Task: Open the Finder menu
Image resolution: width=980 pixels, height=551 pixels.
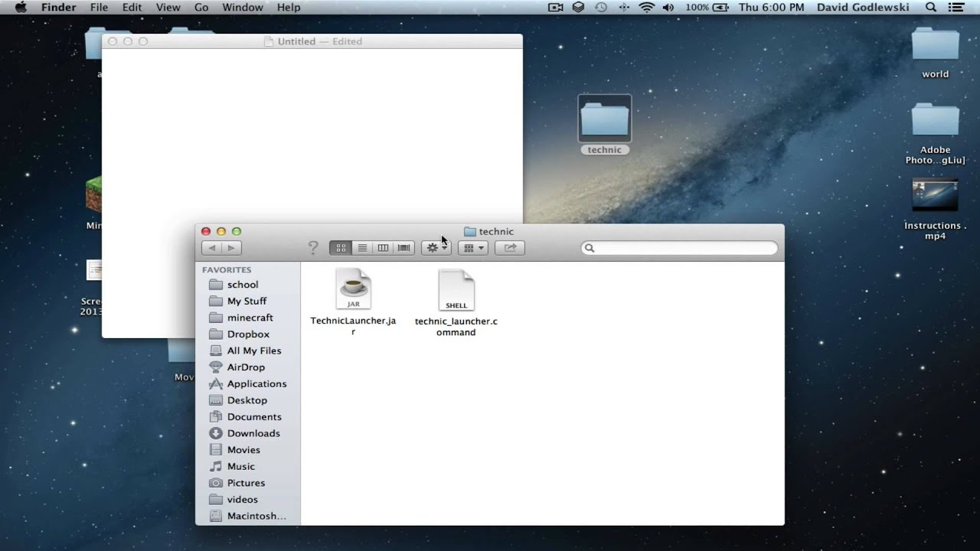Action: point(58,7)
